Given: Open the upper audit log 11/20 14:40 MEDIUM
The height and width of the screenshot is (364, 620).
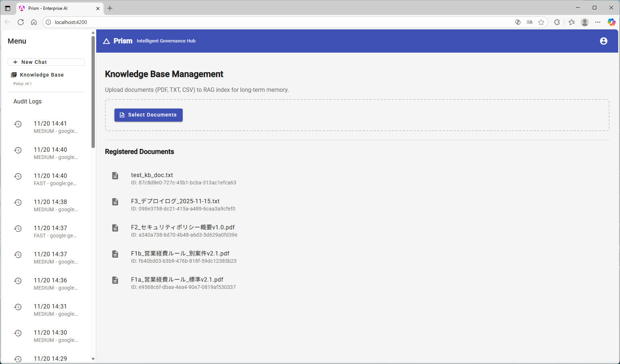Looking at the screenshot, I should [46, 153].
